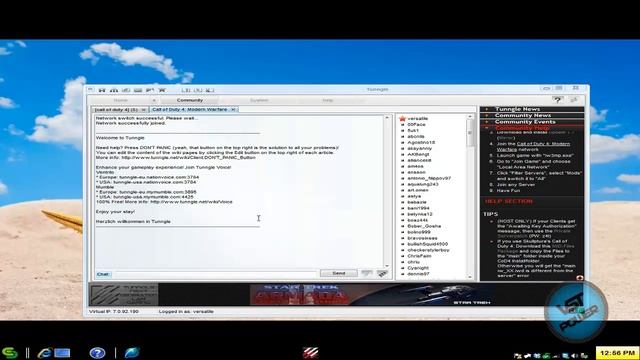640x360 pixels.
Task: Click the red icon at the bottom of the help panel
Action: click(x=580, y=278)
